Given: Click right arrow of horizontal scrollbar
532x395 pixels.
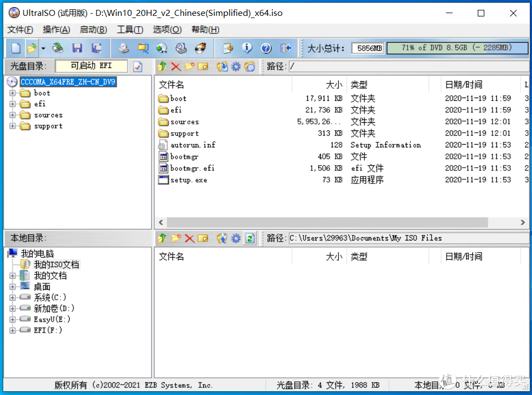Looking at the screenshot, I should [x=523, y=222].
